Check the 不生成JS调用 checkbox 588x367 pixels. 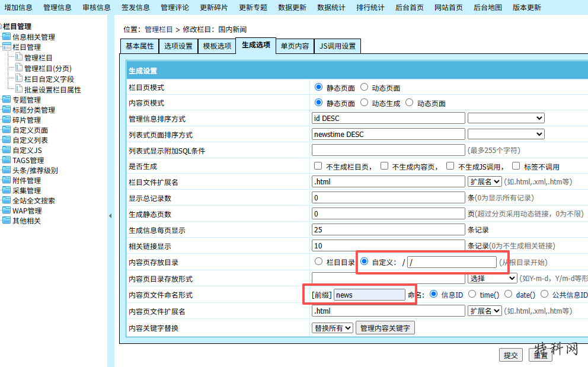click(450, 166)
